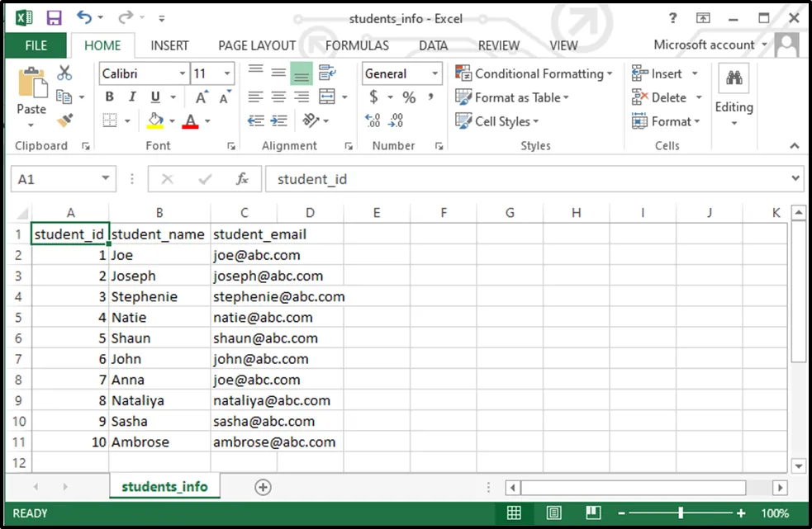The width and height of the screenshot is (812, 529).
Task: Click the Cut scissors icon
Action: pyautogui.click(x=64, y=73)
